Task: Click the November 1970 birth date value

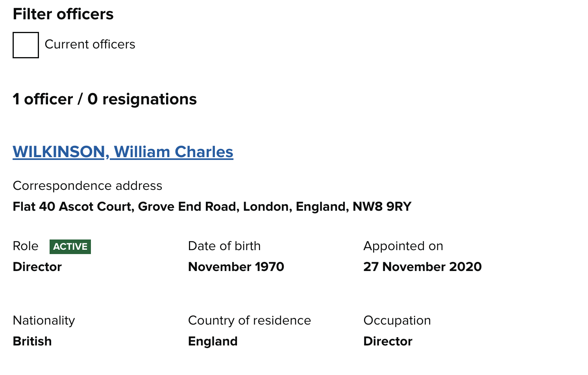Action: [x=236, y=267]
